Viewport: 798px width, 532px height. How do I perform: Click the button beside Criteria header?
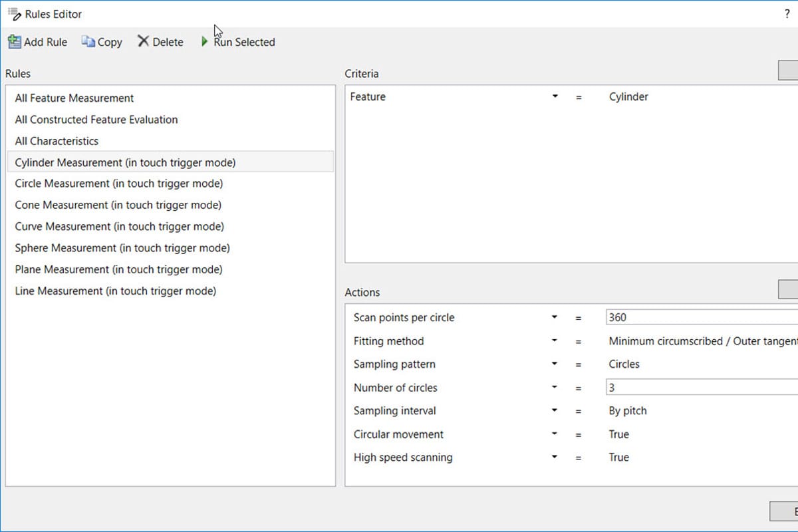click(x=788, y=70)
